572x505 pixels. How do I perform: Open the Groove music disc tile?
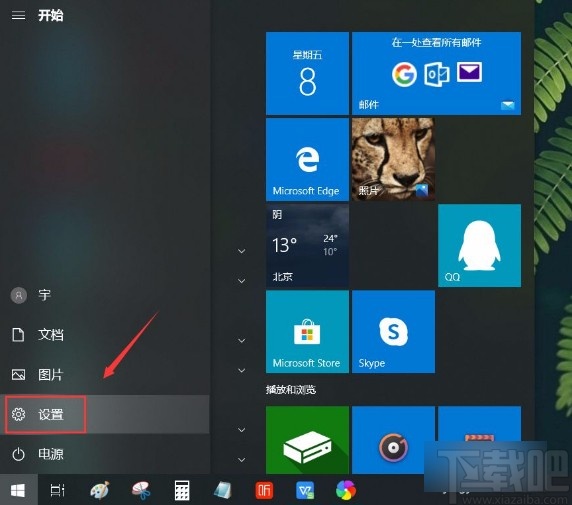[x=393, y=440]
